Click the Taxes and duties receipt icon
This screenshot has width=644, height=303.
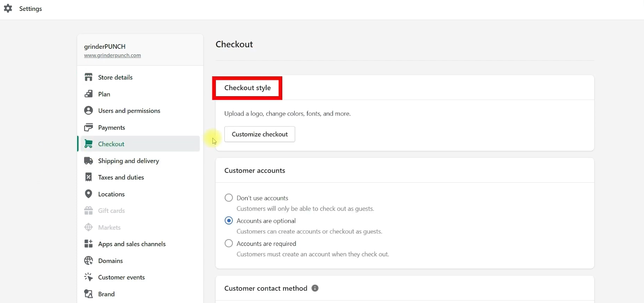pyautogui.click(x=89, y=177)
